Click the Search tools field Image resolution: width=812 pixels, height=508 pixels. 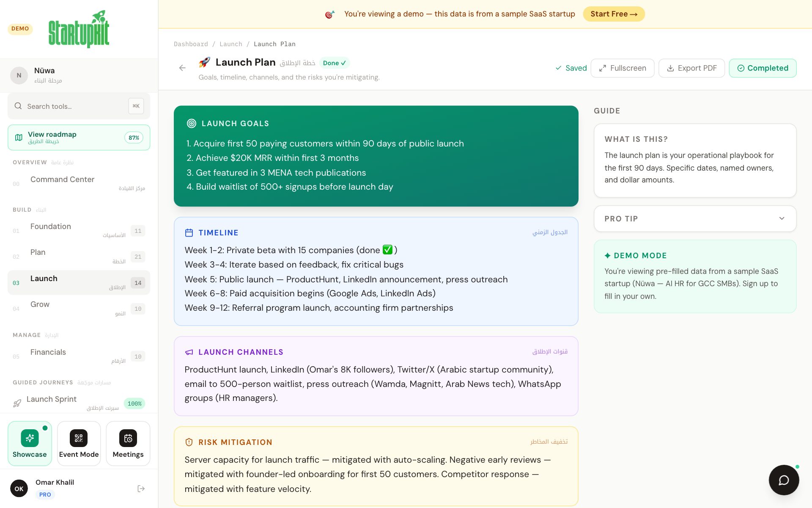(79, 106)
